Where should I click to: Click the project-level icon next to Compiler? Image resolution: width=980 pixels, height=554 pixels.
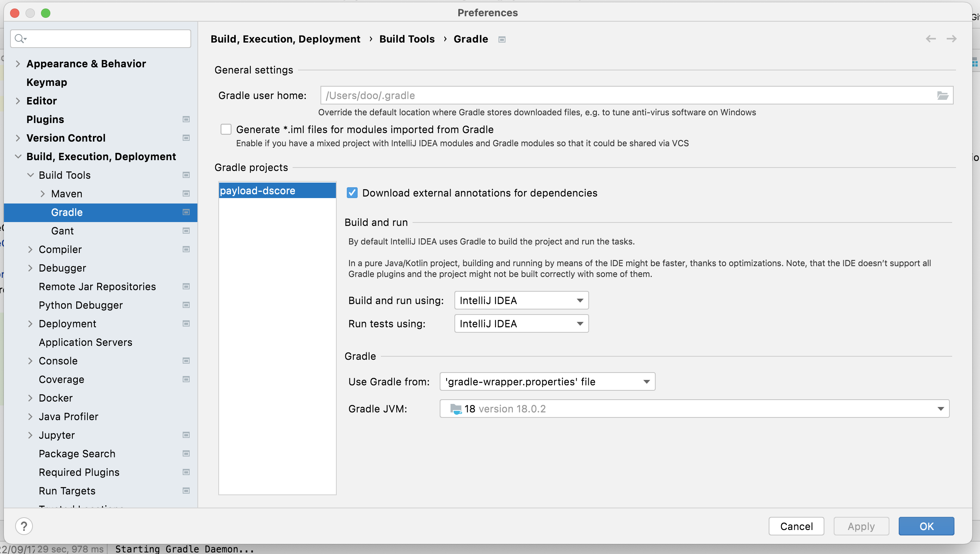[x=186, y=249]
